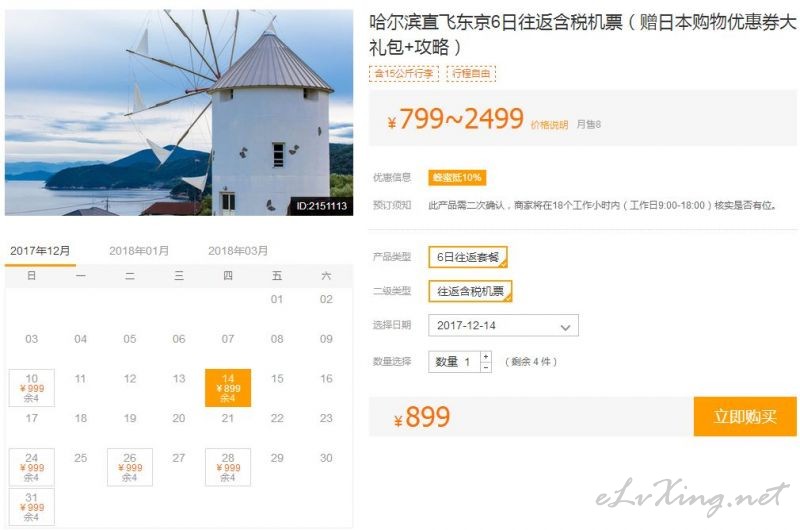Viewport: 800px width, 530px height.
Task: Click the dropdown chevron arrow in date field
Action: coord(565,327)
